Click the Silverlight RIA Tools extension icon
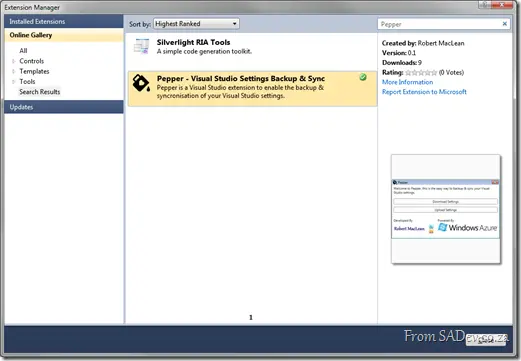This screenshot has width=521, height=361. [141, 46]
